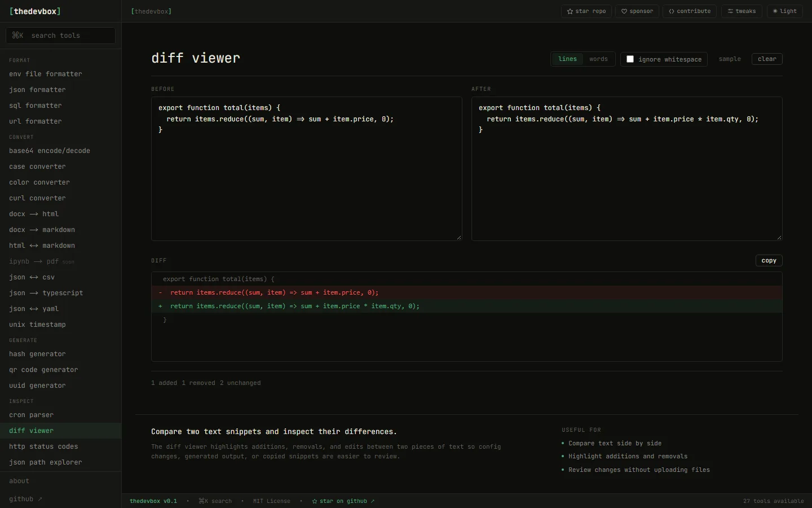Select diff viewer in sidebar
The image size is (812, 508).
point(60,431)
